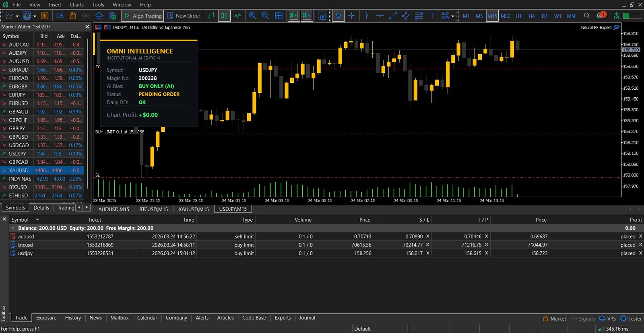Draw a horizontal line
This screenshot has width=644, height=333.
[380, 16]
